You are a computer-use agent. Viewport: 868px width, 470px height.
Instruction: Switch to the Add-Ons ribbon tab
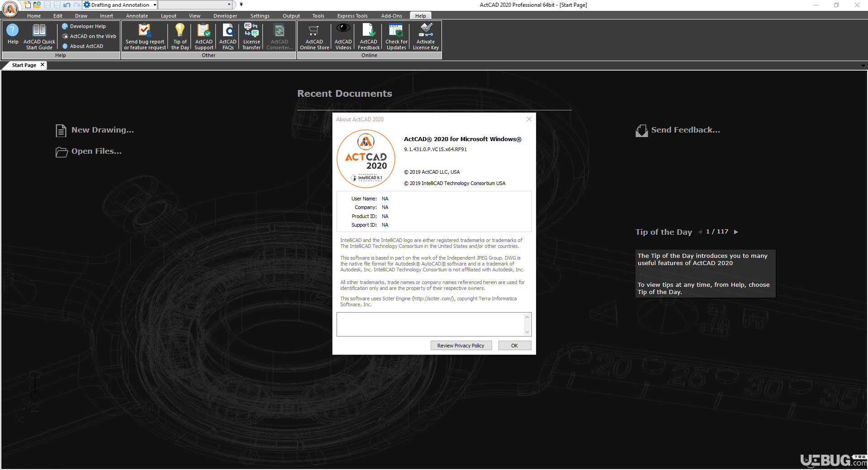tap(392, 16)
